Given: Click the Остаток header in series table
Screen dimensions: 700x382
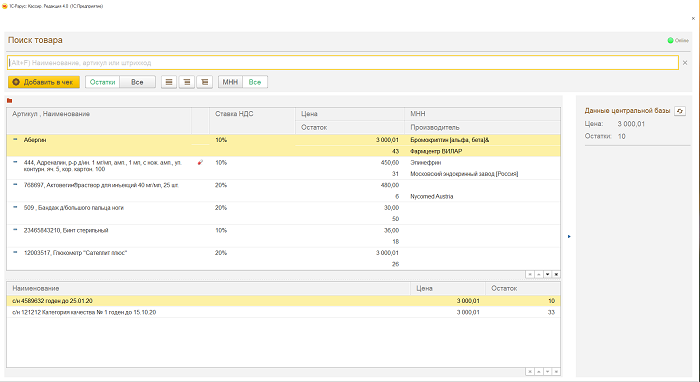Looking at the screenshot, I should click(523, 289).
